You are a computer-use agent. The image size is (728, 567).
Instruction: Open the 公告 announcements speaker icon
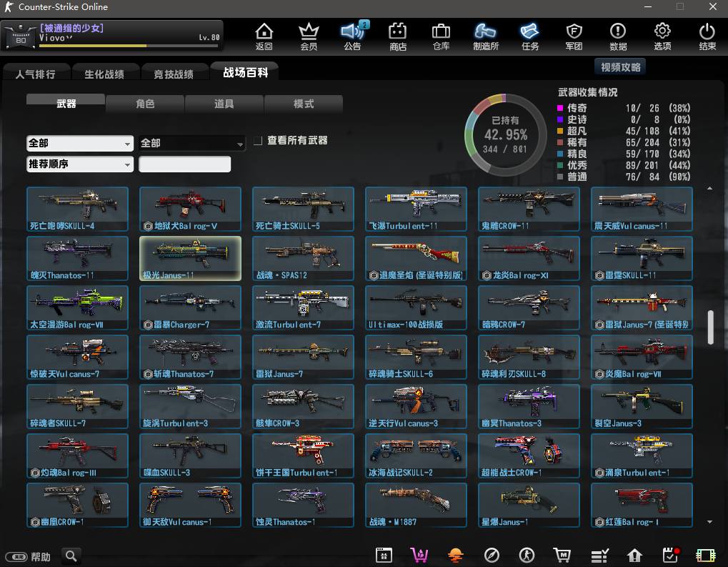(352, 36)
